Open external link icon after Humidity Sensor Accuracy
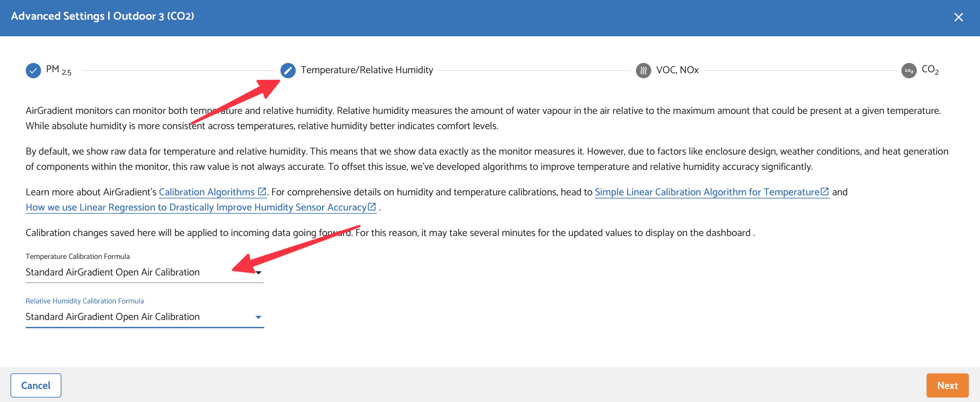The width and height of the screenshot is (980, 402). [x=372, y=207]
